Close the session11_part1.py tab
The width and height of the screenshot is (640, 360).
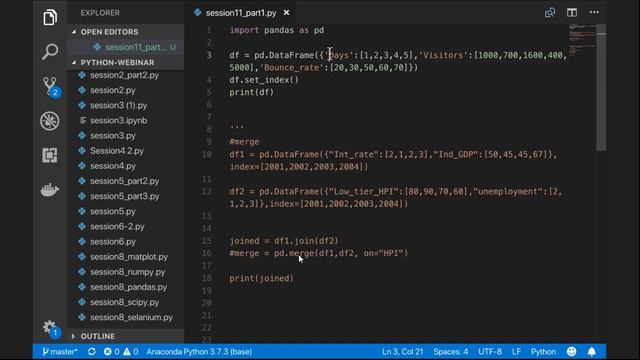[x=287, y=13]
